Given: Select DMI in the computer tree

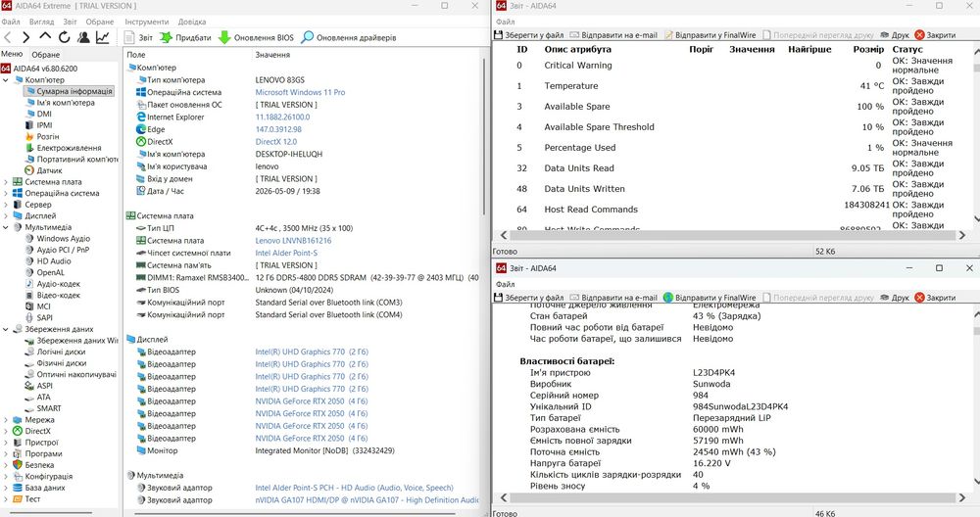Looking at the screenshot, I should coord(44,114).
